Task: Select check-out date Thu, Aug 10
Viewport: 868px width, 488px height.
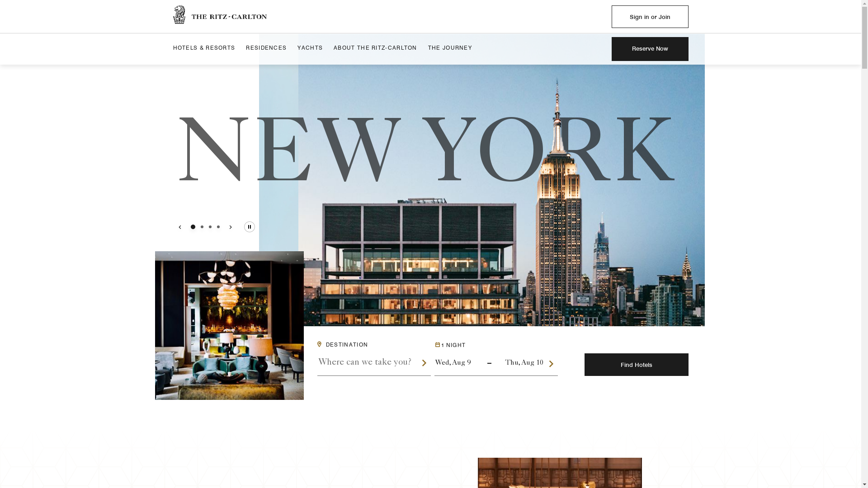Action: coord(524,363)
